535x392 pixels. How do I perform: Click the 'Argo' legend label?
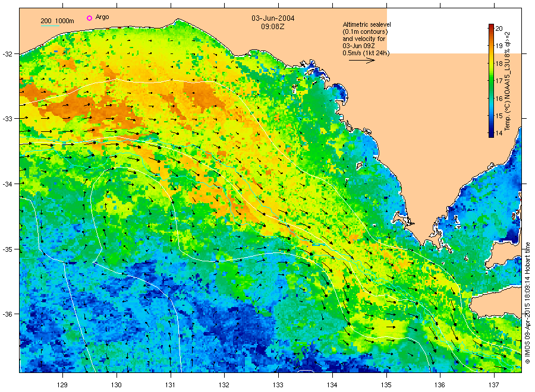(102, 17)
